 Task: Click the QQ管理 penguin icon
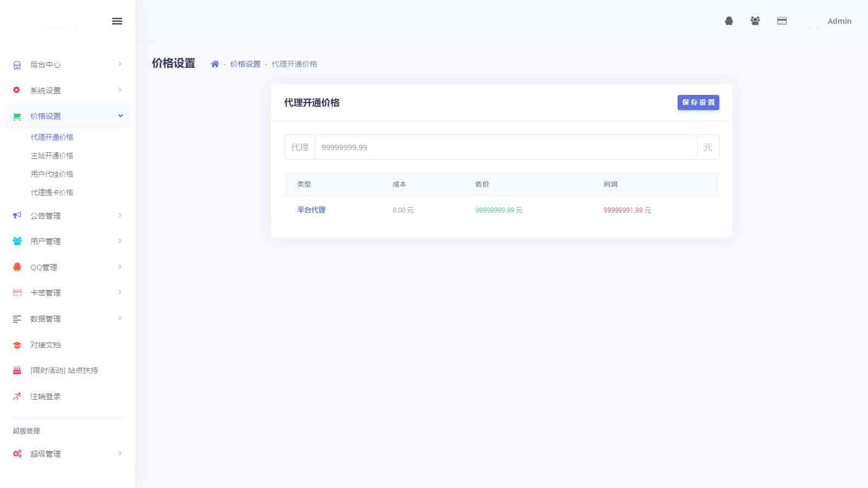(17, 267)
